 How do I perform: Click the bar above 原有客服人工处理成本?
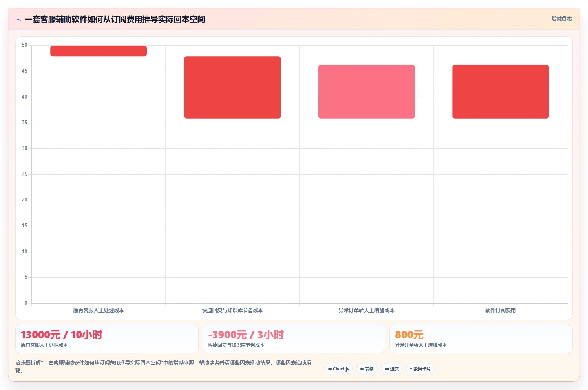tap(99, 51)
